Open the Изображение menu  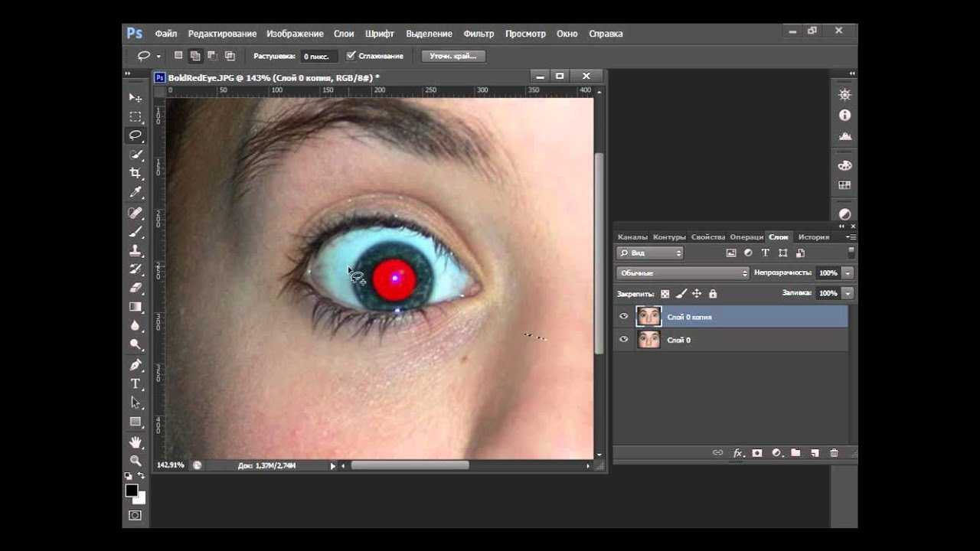click(x=296, y=34)
